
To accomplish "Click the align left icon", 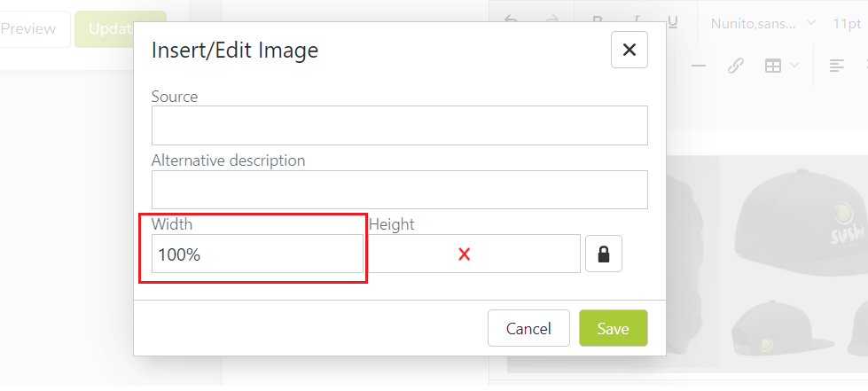I will point(836,66).
